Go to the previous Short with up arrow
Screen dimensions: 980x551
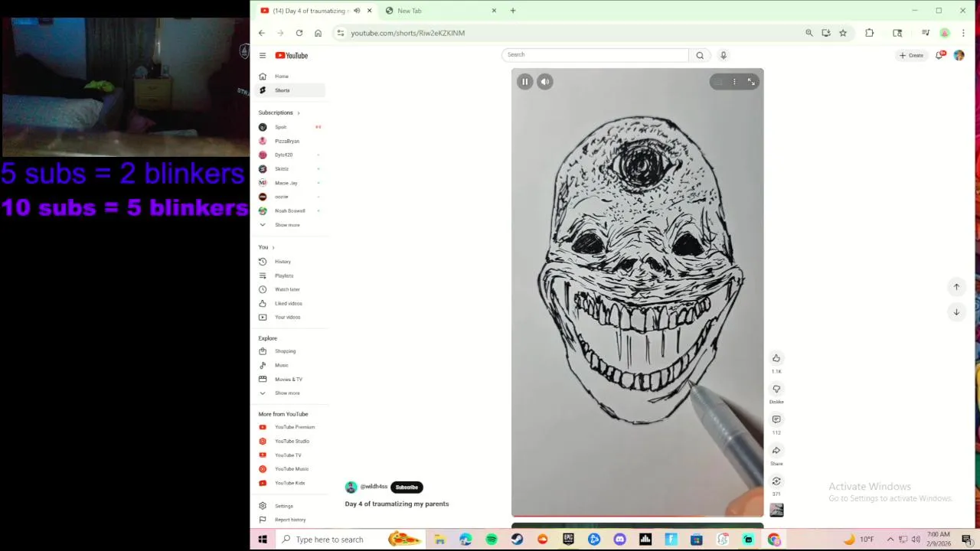point(956,287)
